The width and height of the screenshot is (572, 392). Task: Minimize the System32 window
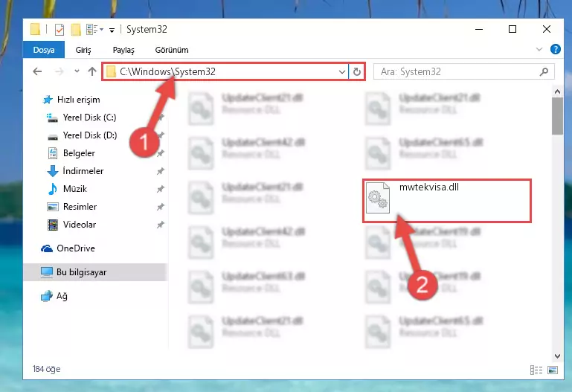point(479,29)
